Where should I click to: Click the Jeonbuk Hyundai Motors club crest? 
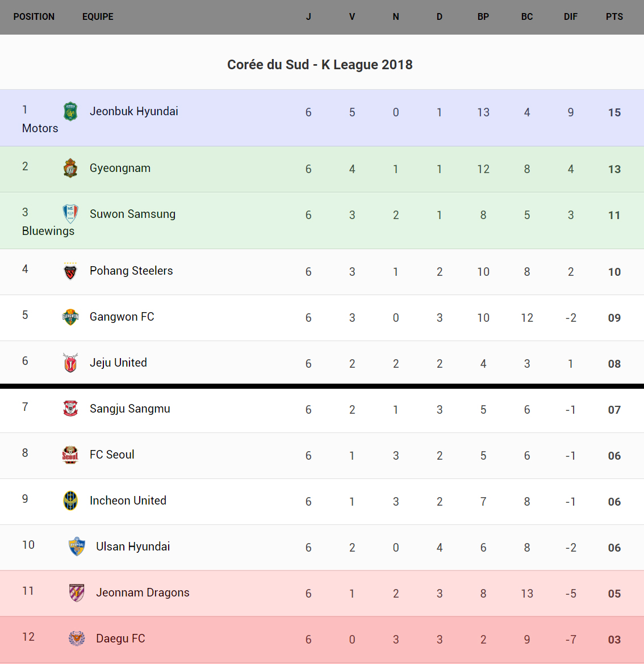[70, 111]
